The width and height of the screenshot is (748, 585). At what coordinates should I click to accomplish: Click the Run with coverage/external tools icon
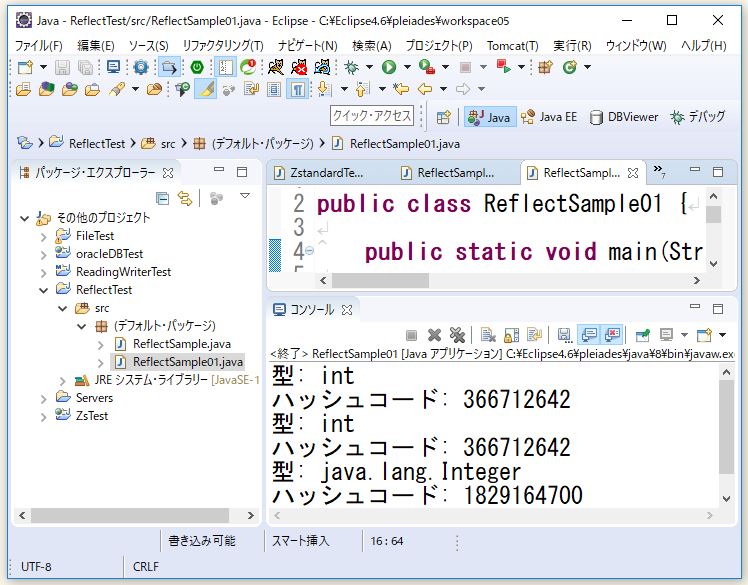point(426,67)
